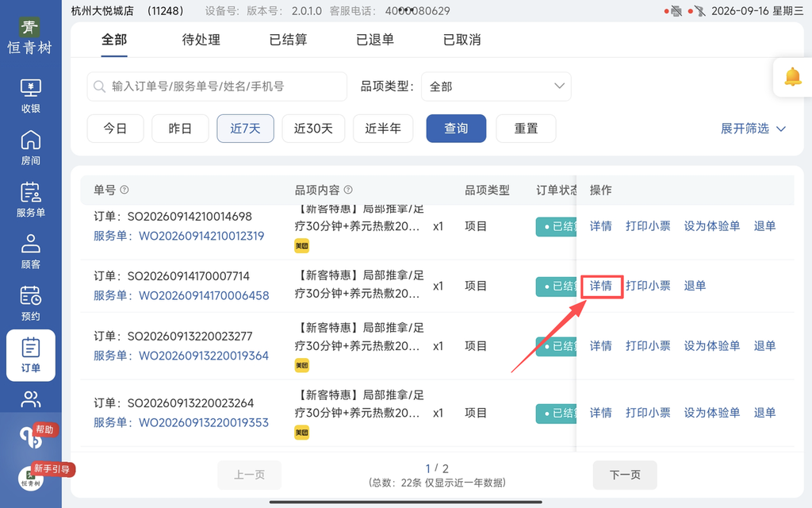Image resolution: width=812 pixels, height=508 pixels.
Task: Filter by 昨日
Action: (x=180, y=129)
